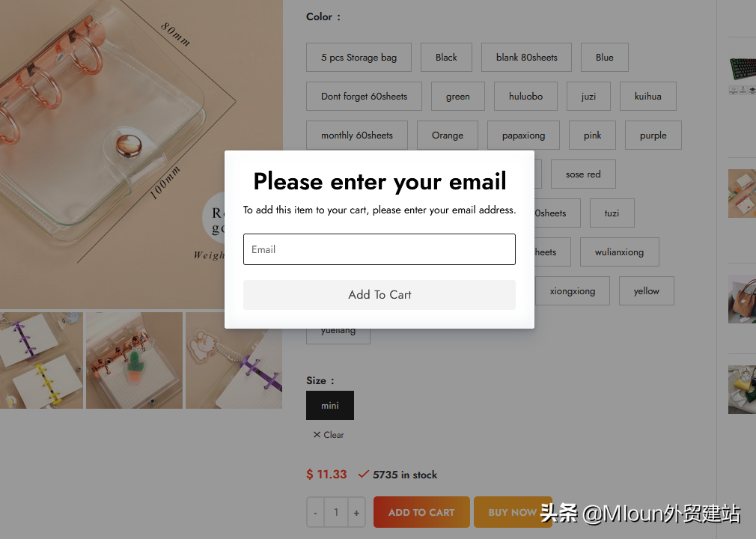Open the cactus notebook thumbnail
This screenshot has width=756, height=539.
click(134, 360)
